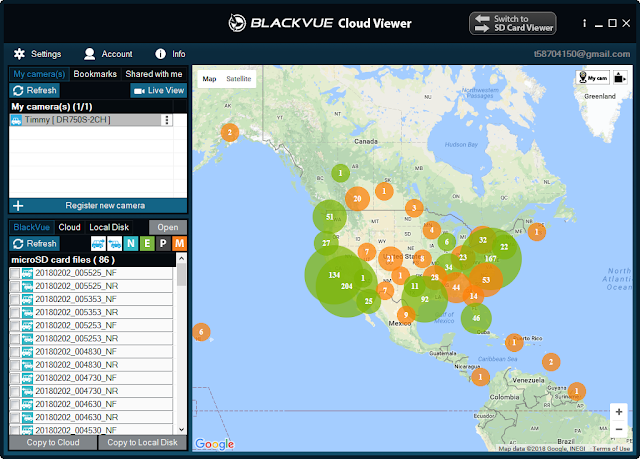The image size is (640, 459).
Task: Refresh the microSD card file list
Action: point(35,244)
